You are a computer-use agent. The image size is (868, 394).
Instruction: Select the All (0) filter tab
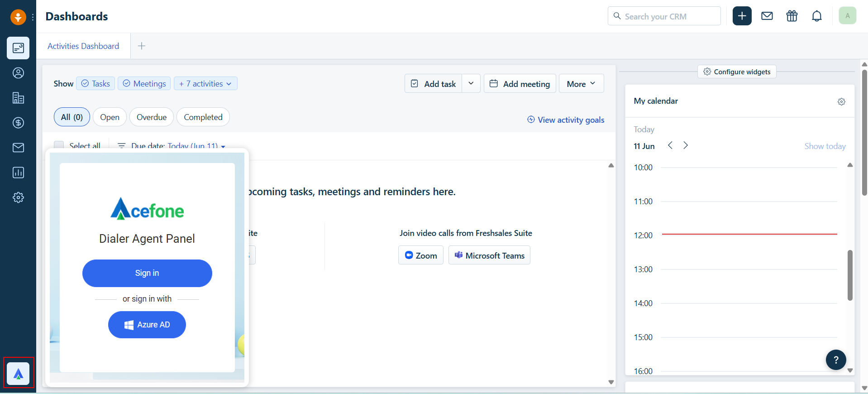tap(72, 117)
